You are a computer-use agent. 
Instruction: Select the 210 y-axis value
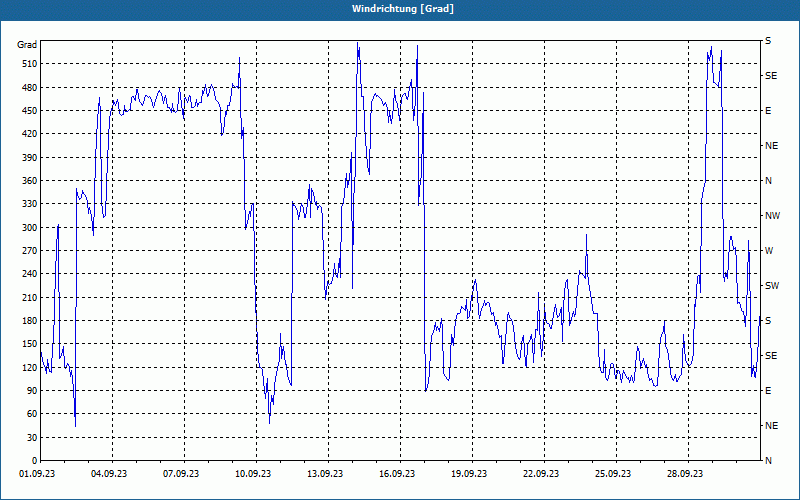30,297
